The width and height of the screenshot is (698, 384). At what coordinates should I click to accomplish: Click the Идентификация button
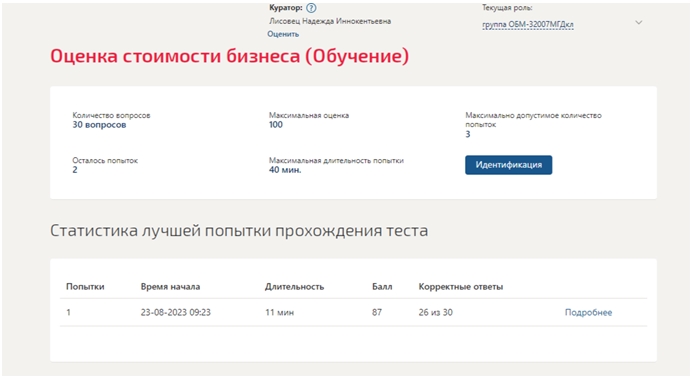[x=508, y=165]
